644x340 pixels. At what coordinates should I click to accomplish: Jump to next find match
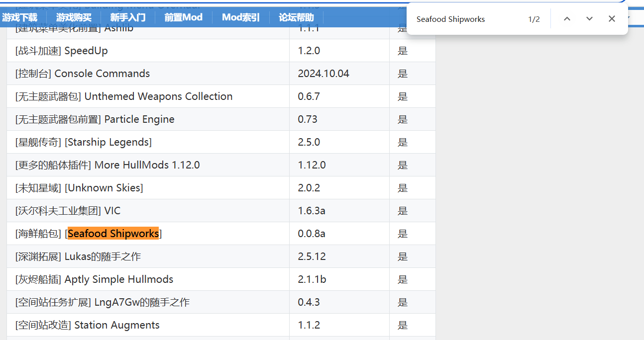(589, 19)
